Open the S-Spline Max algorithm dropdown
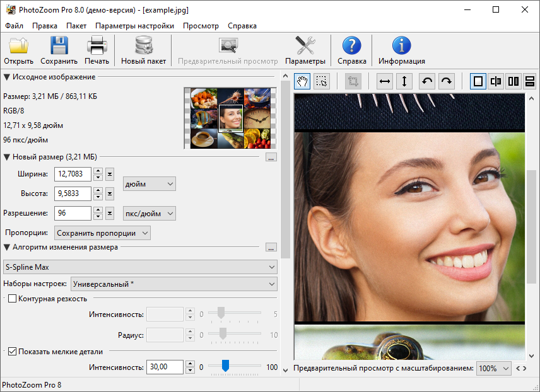This screenshot has height=392, width=540. point(139,267)
